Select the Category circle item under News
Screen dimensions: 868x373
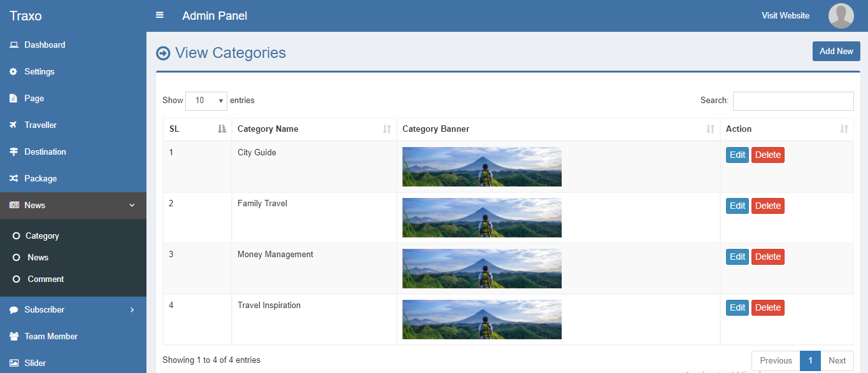pyautogui.click(x=17, y=236)
